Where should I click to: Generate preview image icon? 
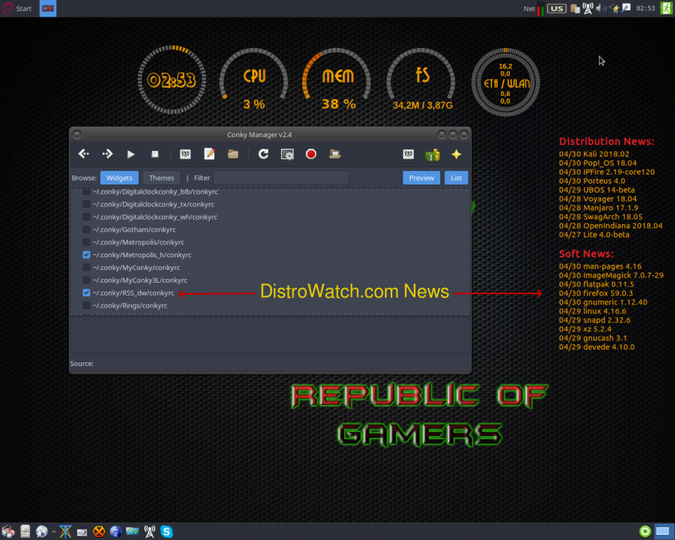tap(287, 154)
